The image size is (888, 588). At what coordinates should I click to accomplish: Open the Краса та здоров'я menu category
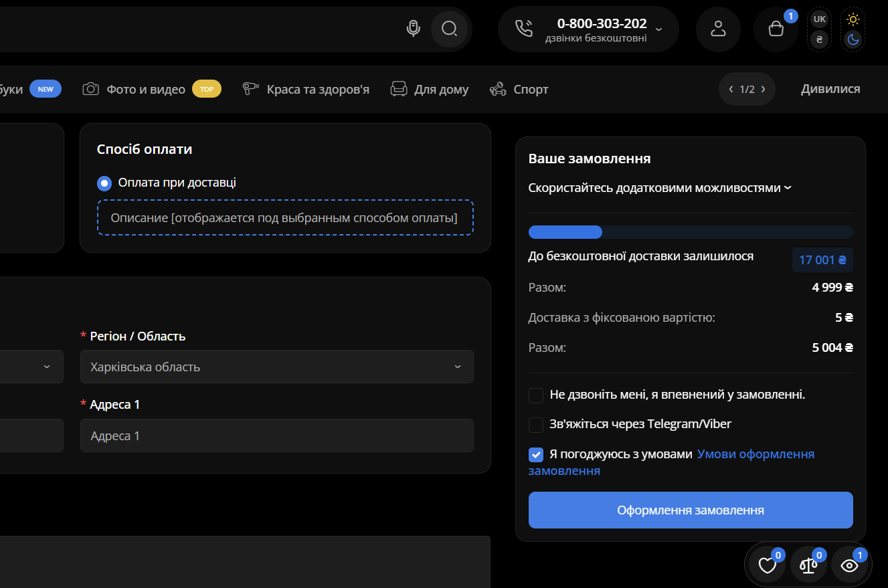(x=317, y=89)
